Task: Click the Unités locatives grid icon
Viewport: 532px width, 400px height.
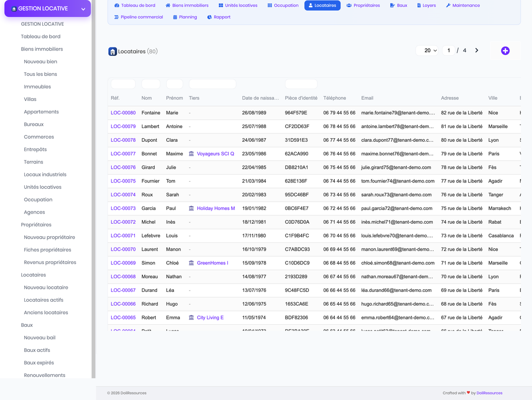Action: [x=221, y=6]
